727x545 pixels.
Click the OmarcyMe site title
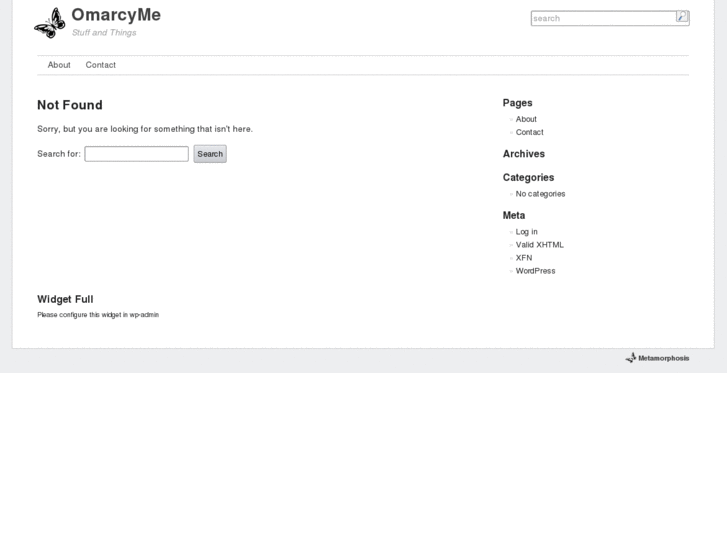[x=116, y=15]
